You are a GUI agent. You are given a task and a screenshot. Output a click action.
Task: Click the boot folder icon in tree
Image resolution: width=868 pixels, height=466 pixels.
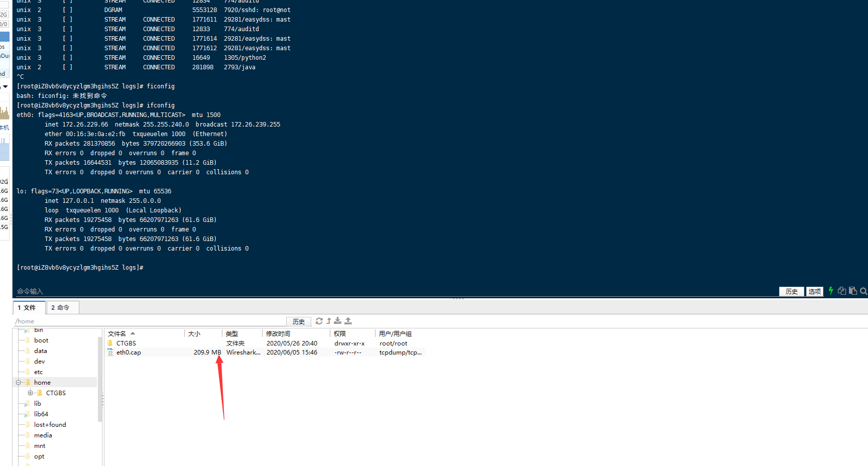tap(28, 340)
